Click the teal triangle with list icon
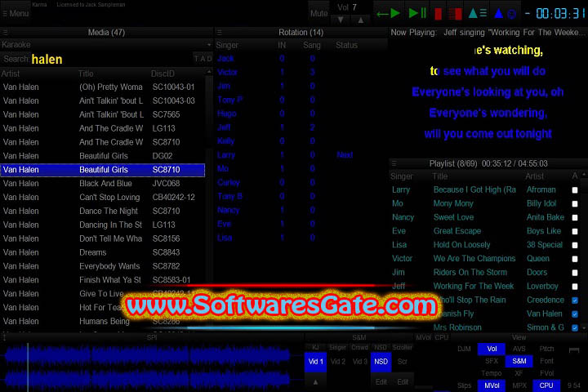The image size is (588, 392). [x=478, y=14]
